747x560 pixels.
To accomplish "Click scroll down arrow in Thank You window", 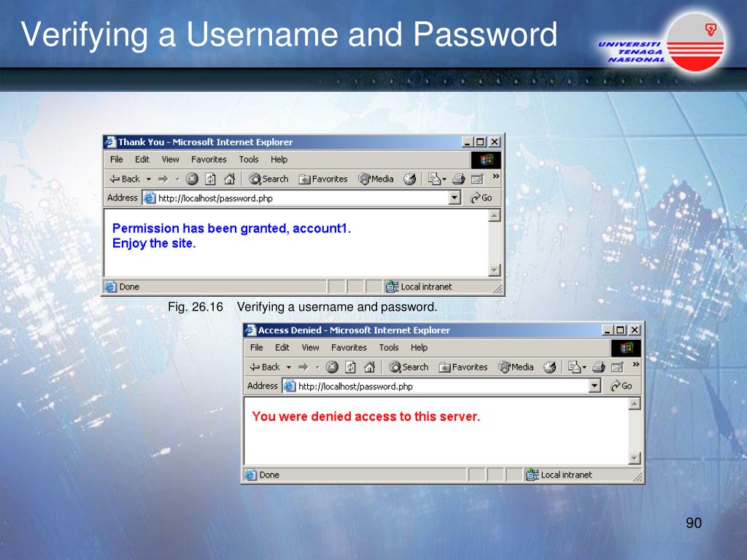I will [x=495, y=270].
